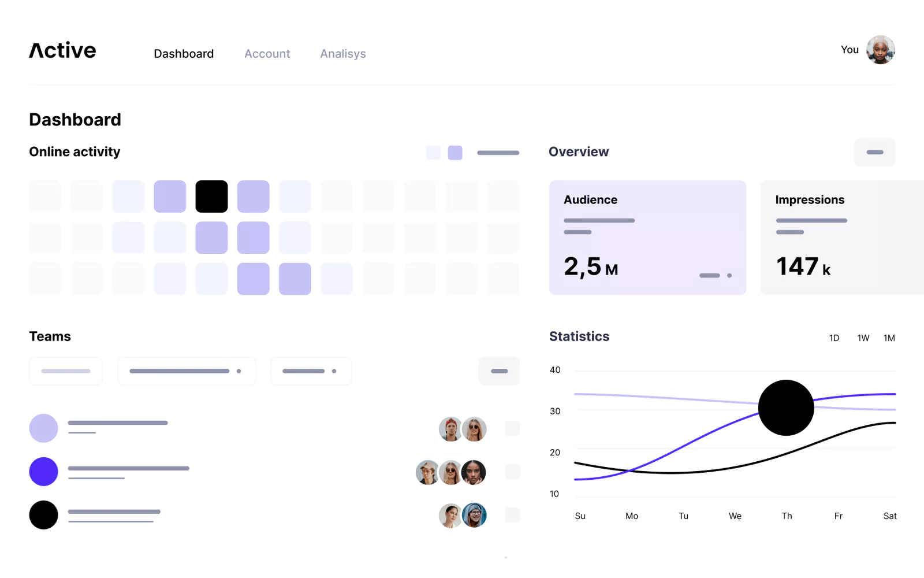Viewport: 924px width, 578px height.
Task: Click the Active logo
Action: click(62, 51)
